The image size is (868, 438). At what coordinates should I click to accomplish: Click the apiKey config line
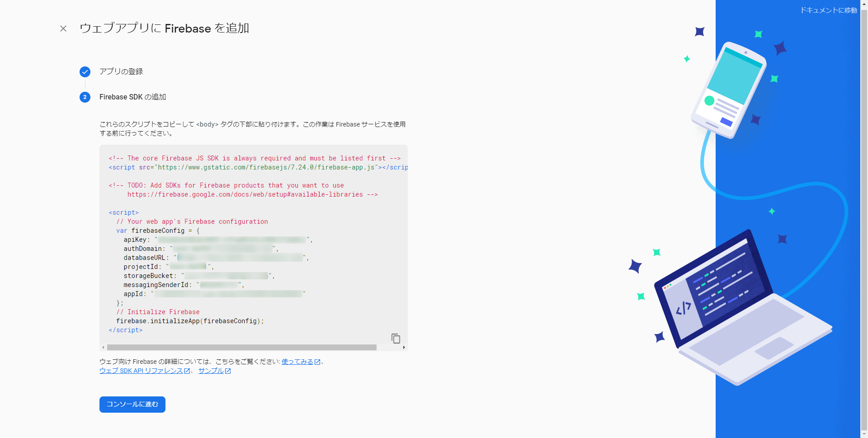pos(218,240)
